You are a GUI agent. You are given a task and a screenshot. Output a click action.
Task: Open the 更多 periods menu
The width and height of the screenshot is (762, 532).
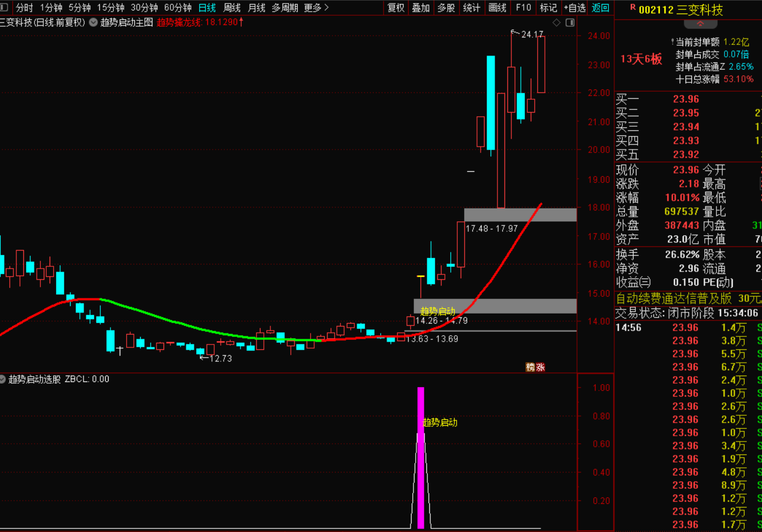[316, 8]
